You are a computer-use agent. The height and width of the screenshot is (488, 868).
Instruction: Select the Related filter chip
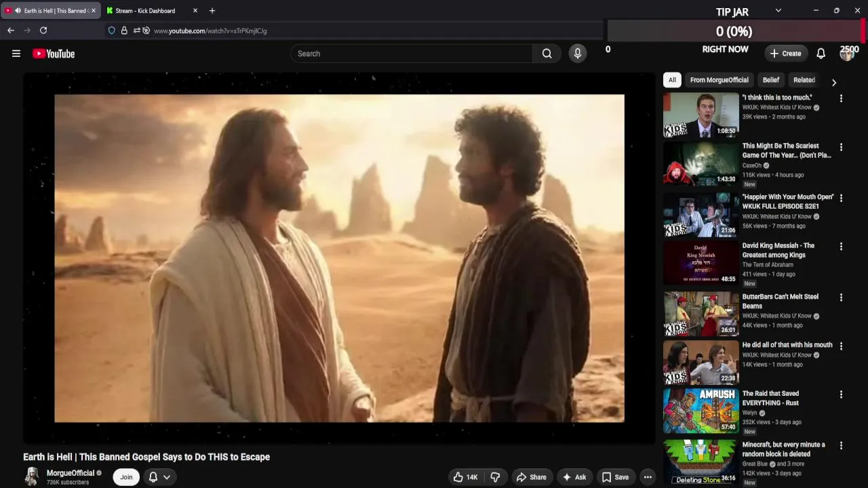click(804, 80)
